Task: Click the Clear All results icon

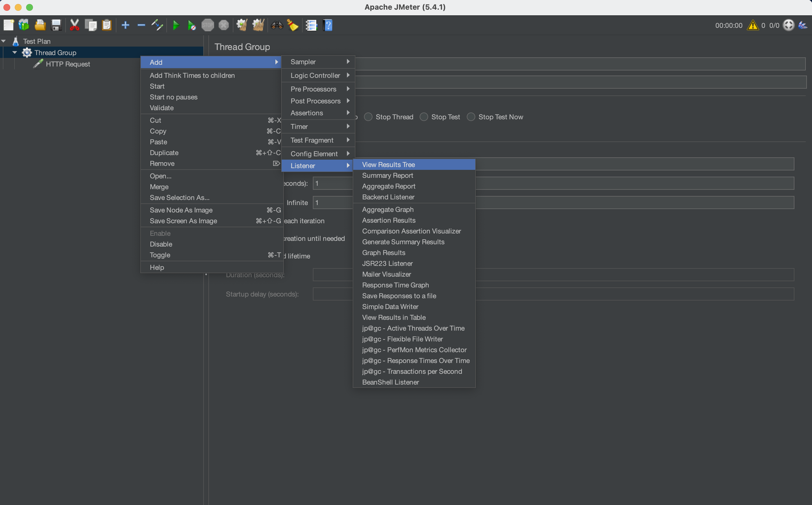Action: click(258, 25)
